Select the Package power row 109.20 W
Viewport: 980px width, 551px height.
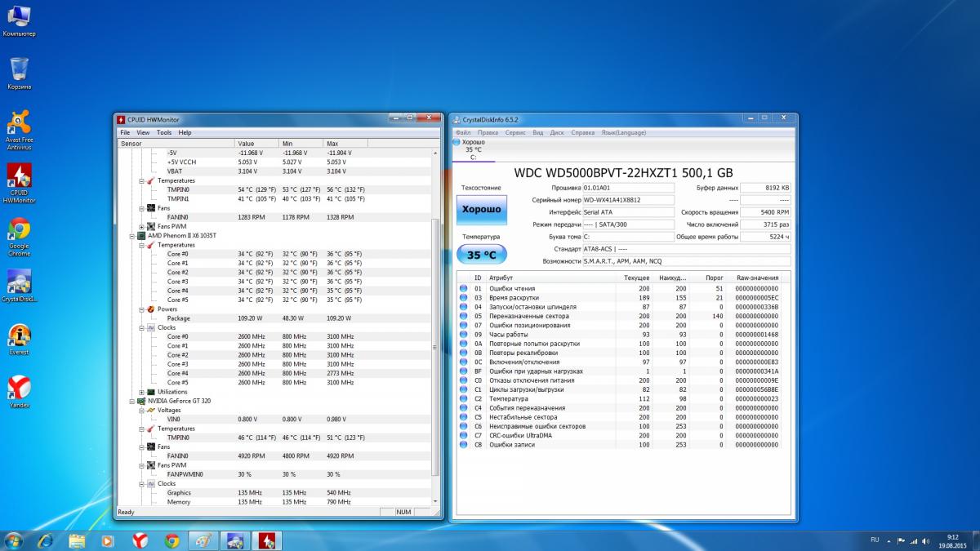[274, 318]
